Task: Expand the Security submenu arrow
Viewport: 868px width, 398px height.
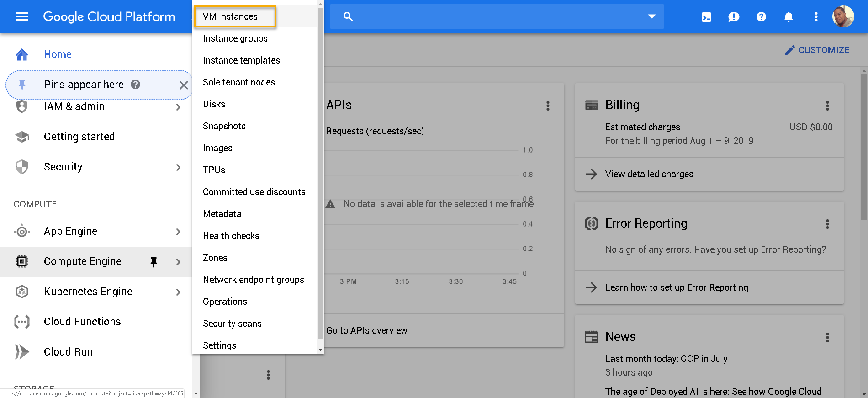Action: pyautogui.click(x=178, y=167)
